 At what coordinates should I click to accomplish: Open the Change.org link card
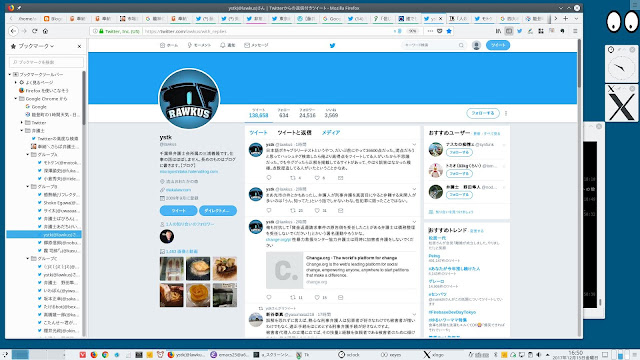(x=340, y=270)
